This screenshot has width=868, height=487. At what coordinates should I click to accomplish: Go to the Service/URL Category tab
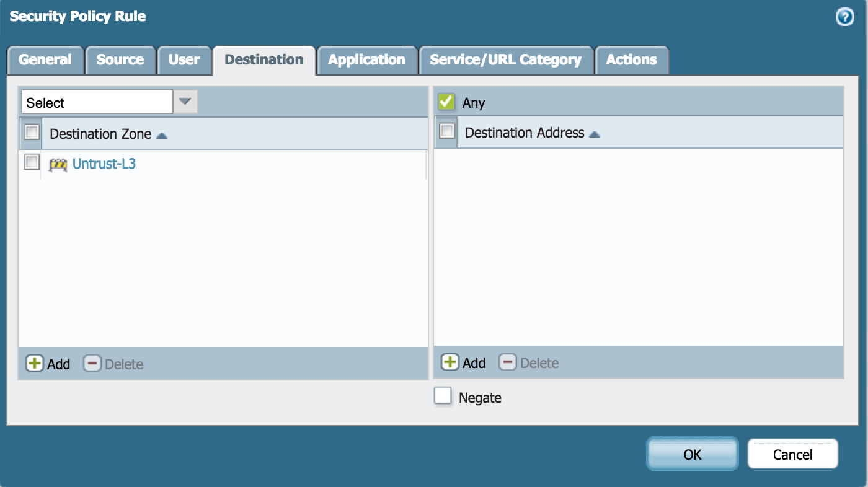(x=506, y=59)
